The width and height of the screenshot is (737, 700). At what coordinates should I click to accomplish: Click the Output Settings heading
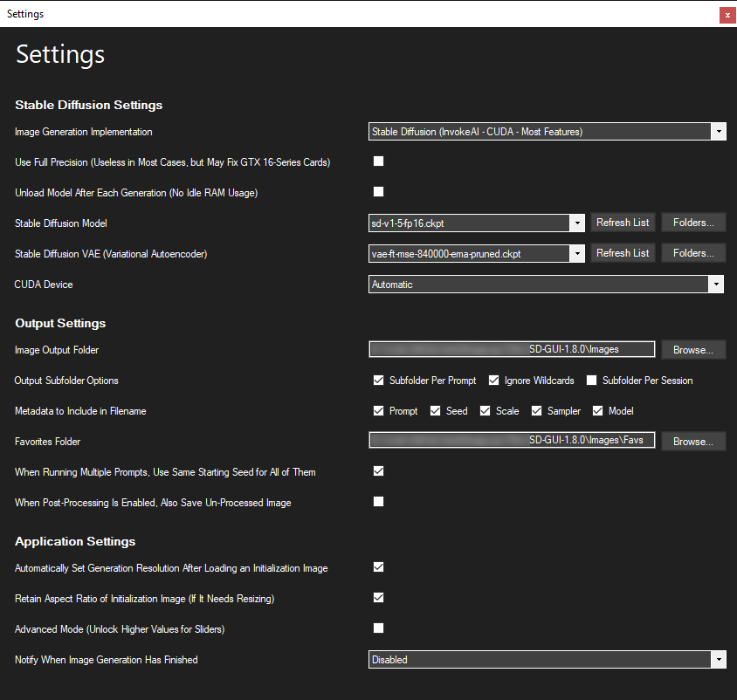tap(60, 323)
